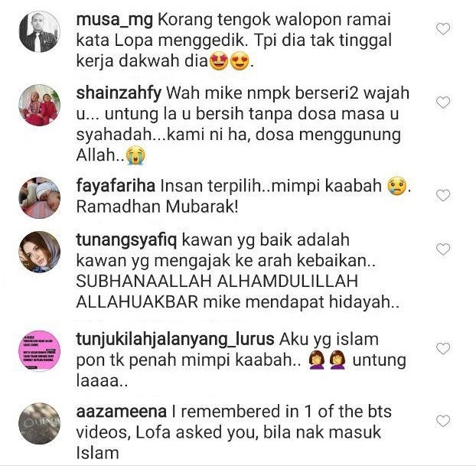Open the pink avatar of tunjukilahjalanyang_lurus

point(40,351)
